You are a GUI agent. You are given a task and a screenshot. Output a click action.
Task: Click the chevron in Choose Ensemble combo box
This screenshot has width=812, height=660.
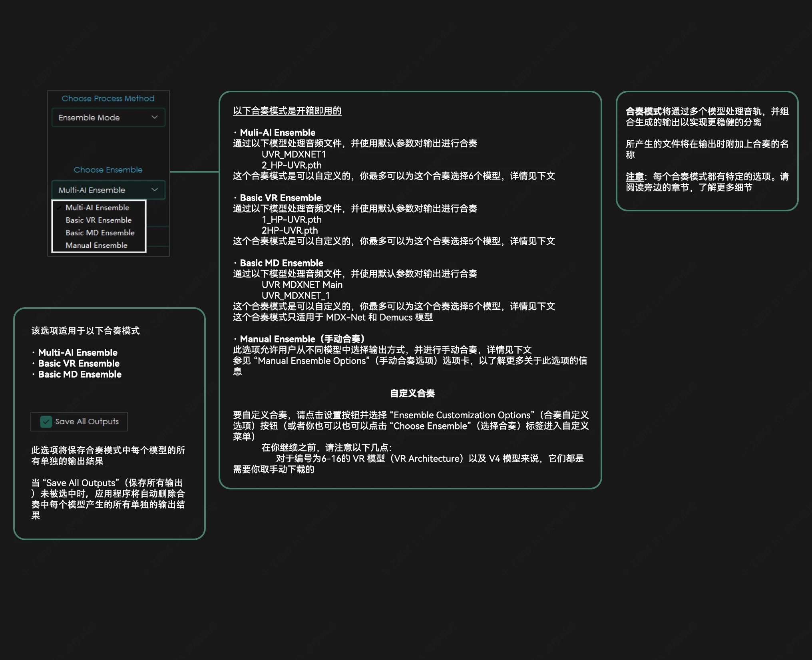click(x=155, y=189)
